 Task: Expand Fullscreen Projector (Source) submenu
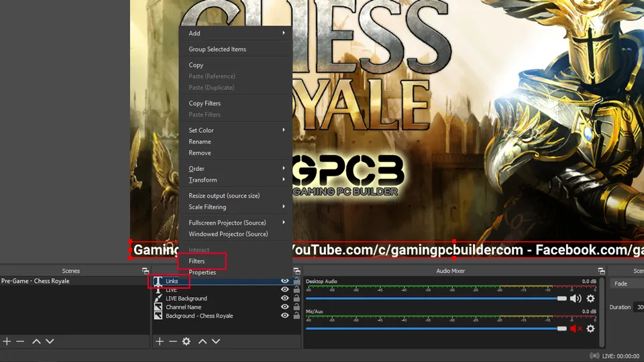[x=235, y=223]
